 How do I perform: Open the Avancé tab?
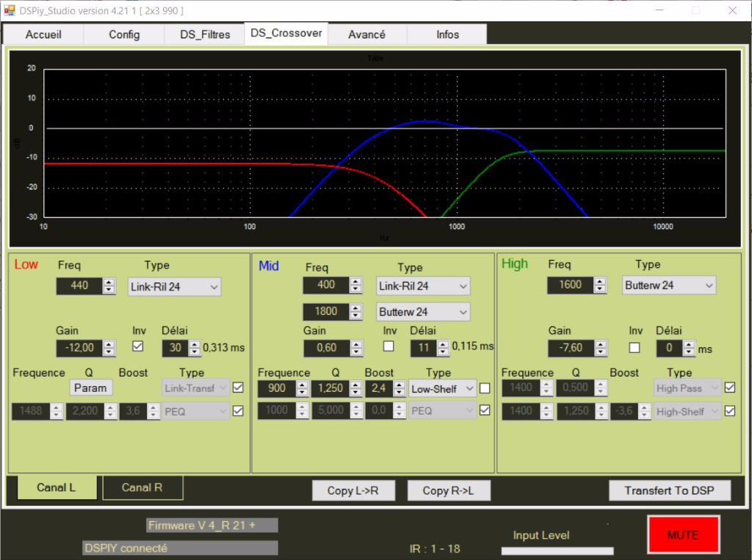click(x=366, y=34)
